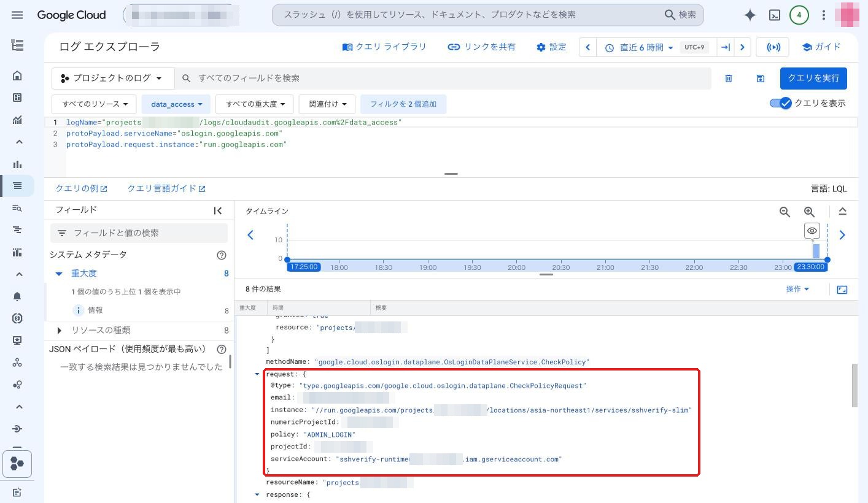The image size is (868, 503).
Task: Open the Correlate dropdown
Action: [327, 104]
